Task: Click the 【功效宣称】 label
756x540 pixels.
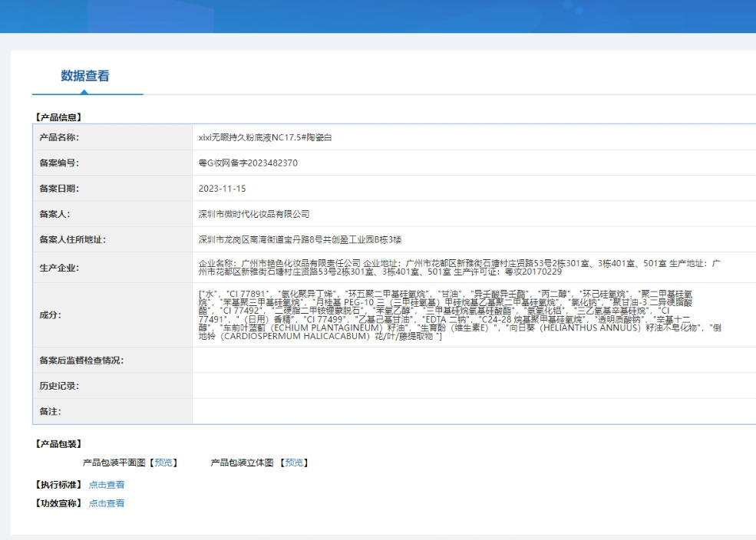Action: point(58,503)
